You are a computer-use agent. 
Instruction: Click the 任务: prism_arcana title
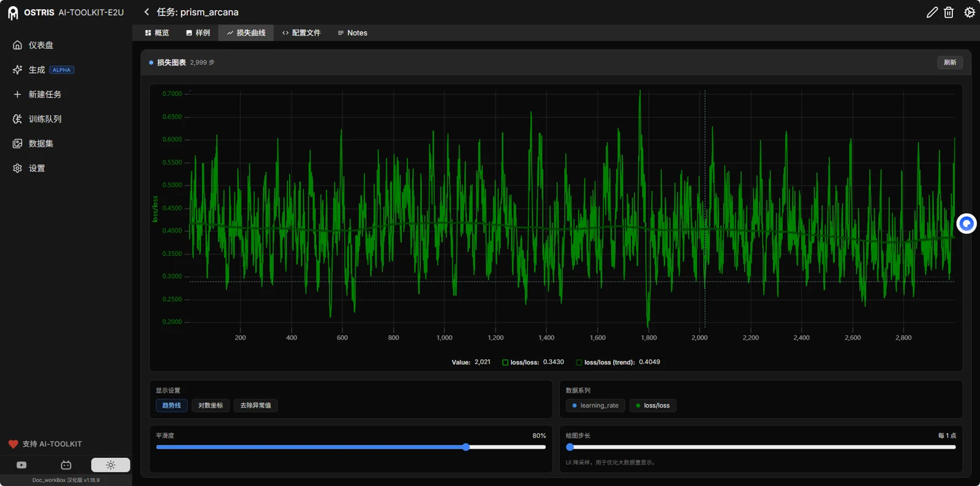[x=197, y=12]
